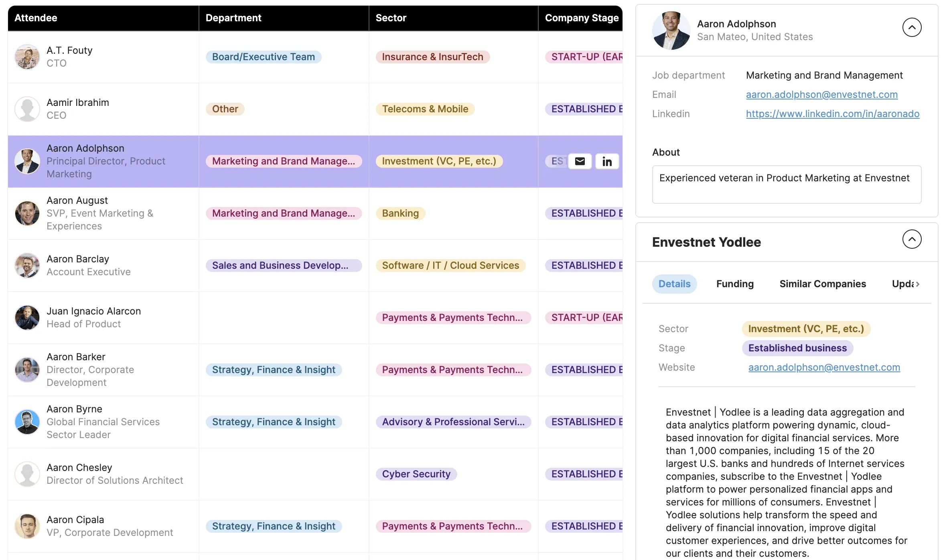Screen dimensions: 945x560
Task: Click the Software / IT / Cloud Services tag
Action: tap(450, 266)
